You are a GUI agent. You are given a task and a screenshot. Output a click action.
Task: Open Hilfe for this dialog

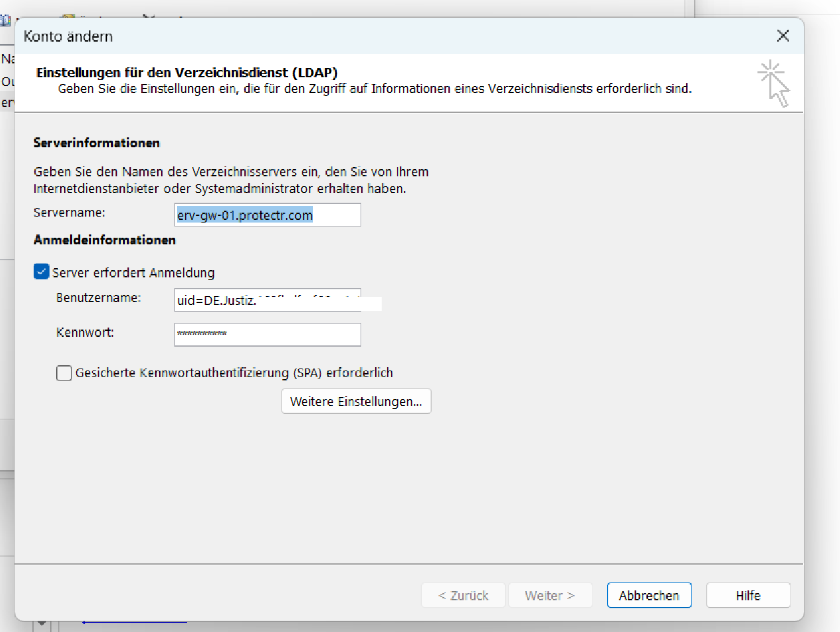pos(748,595)
